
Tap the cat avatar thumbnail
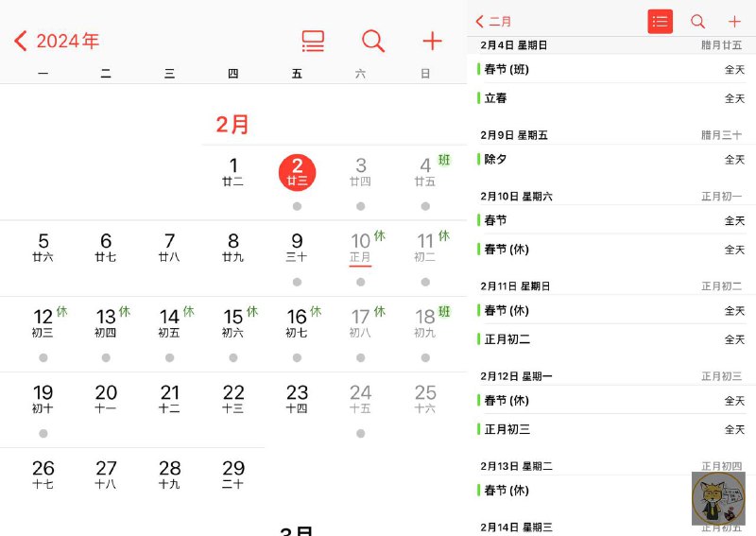tap(718, 498)
